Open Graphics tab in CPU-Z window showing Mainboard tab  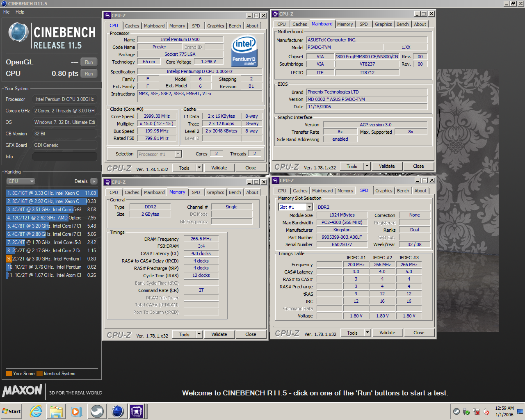coord(383,24)
